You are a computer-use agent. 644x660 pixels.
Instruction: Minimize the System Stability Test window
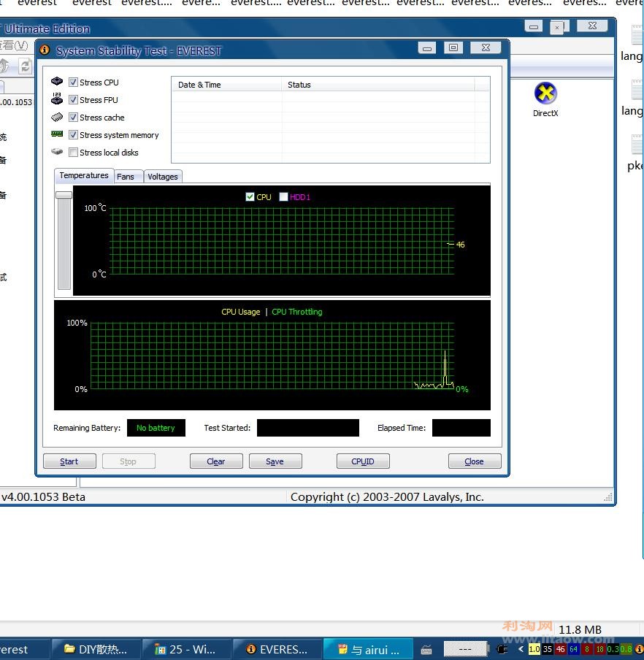pos(427,48)
